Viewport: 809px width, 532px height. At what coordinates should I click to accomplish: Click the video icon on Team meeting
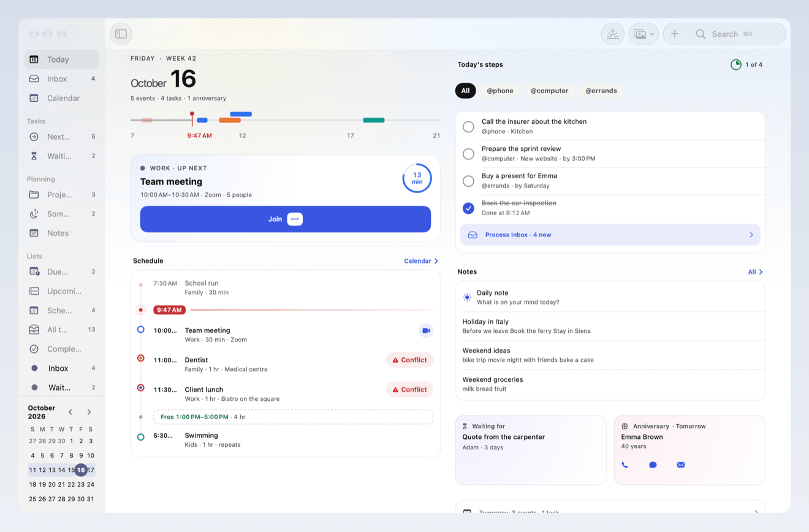(426, 330)
